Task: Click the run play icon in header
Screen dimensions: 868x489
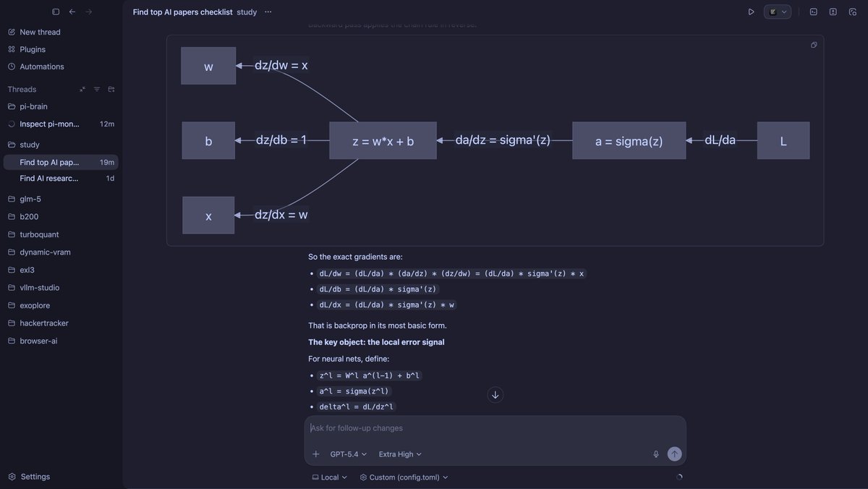Action: click(751, 12)
